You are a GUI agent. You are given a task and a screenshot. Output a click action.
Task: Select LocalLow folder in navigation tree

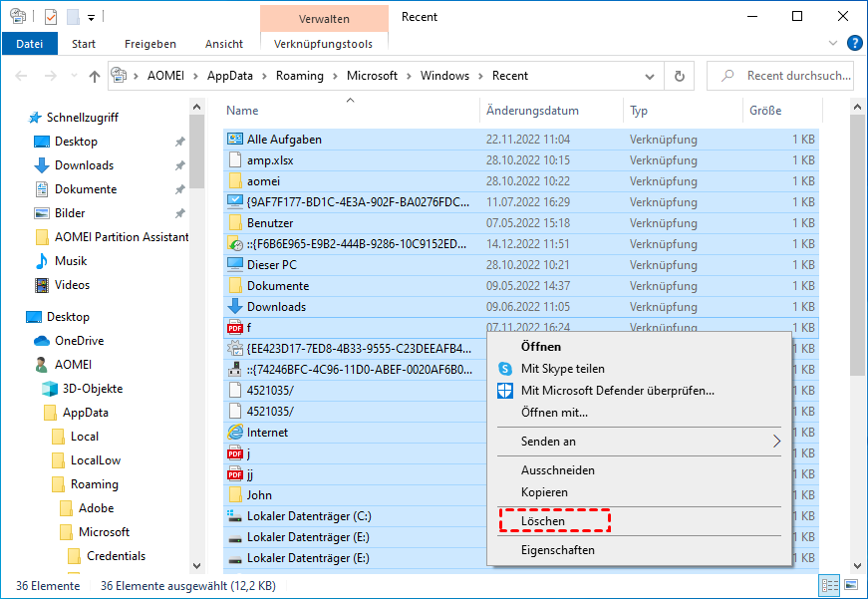tap(96, 460)
